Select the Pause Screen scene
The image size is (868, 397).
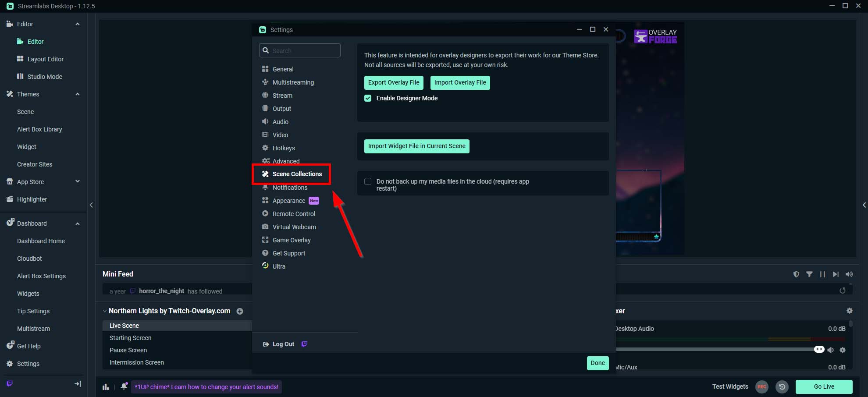coord(128,350)
